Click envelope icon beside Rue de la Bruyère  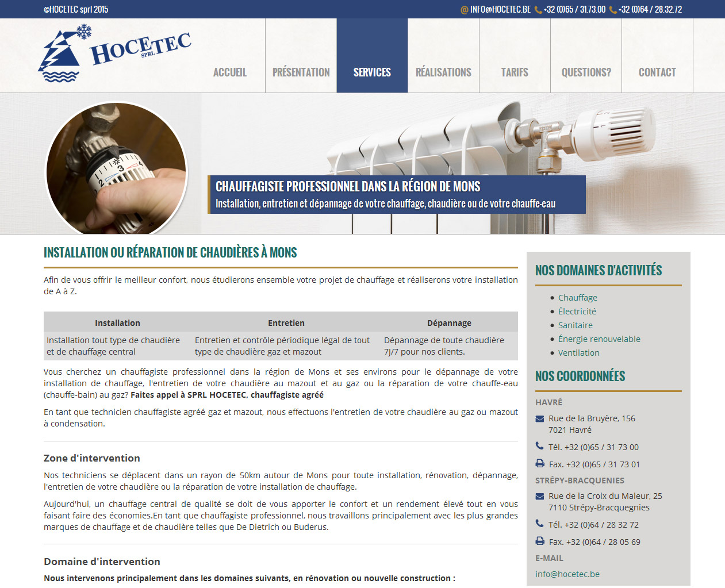540,418
